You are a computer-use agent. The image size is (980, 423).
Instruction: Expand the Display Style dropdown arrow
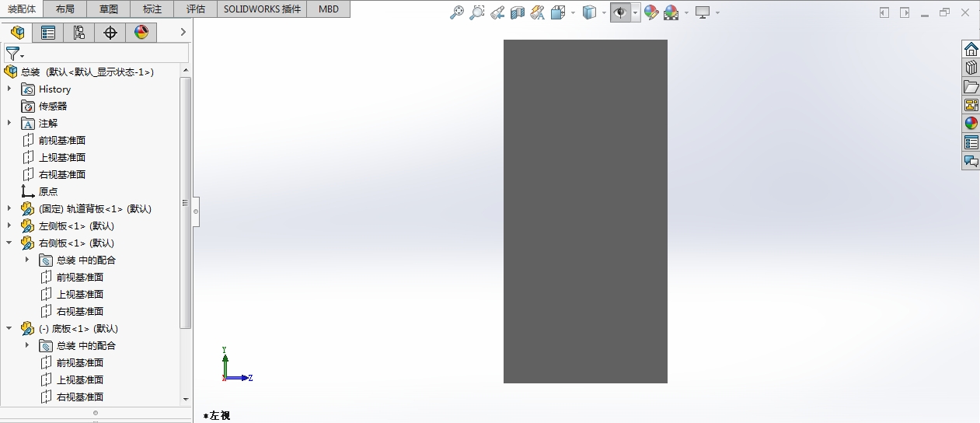(604, 12)
